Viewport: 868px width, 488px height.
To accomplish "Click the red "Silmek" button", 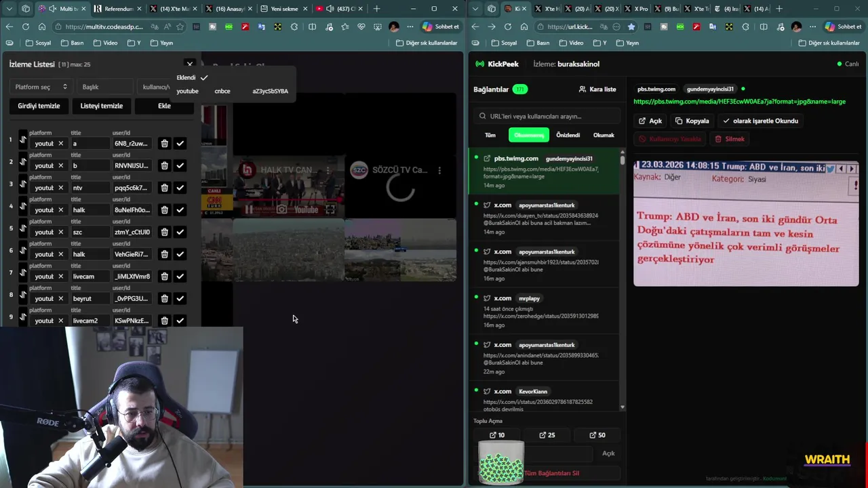I will click(x=730, y=139).
